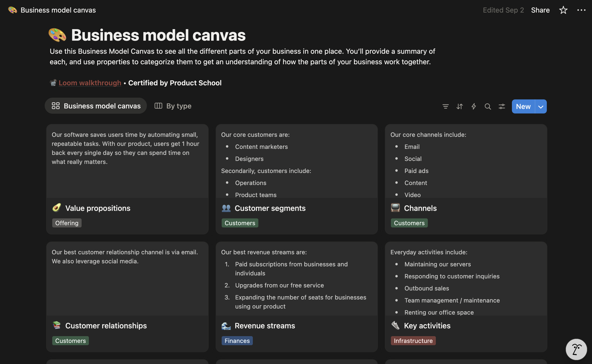Viewport: 592px width, 364px height.
Task: Favorite this page with the star icon
Action: tap(563, 10)
